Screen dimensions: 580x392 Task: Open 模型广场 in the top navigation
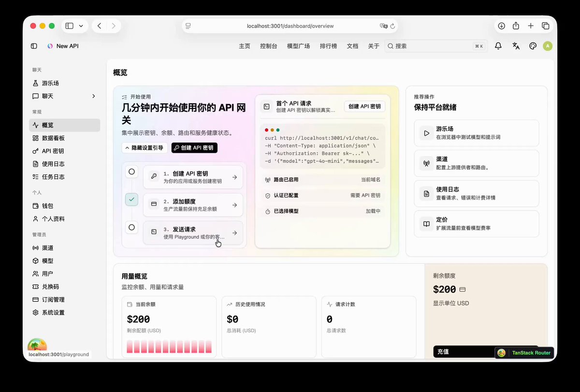(298, 46)
